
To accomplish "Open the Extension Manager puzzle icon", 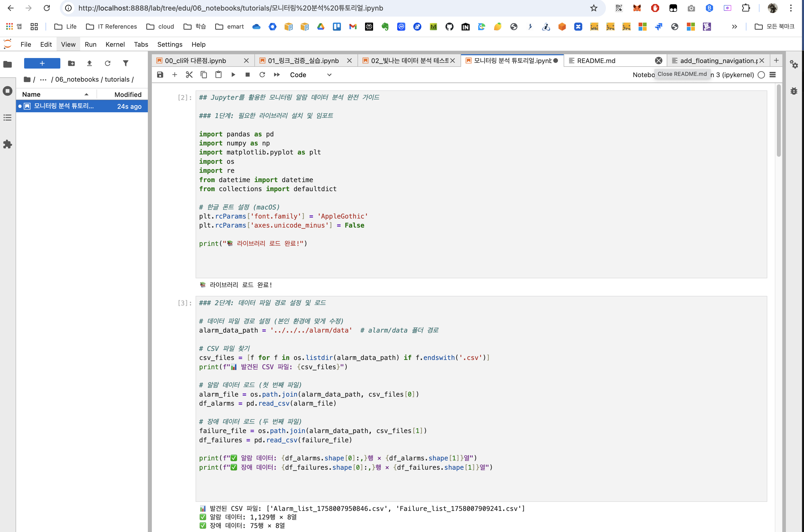I will [8, 144].
